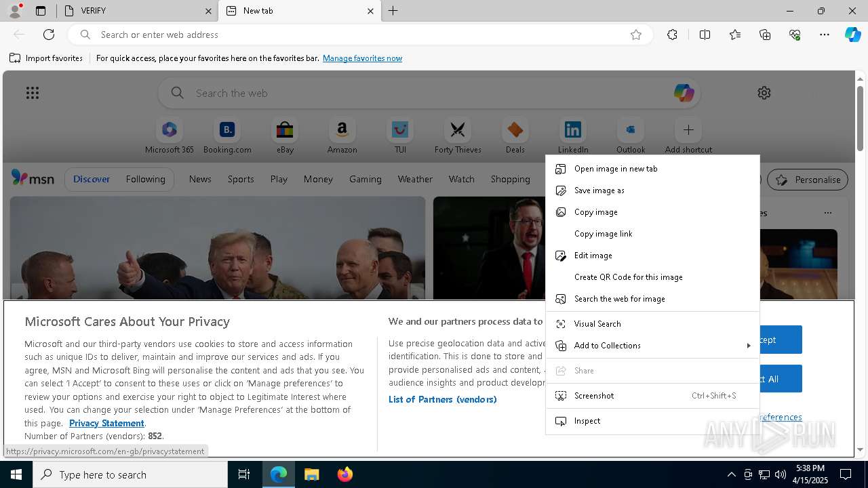
Task: Open the Money category
Action: click(318, 180)
